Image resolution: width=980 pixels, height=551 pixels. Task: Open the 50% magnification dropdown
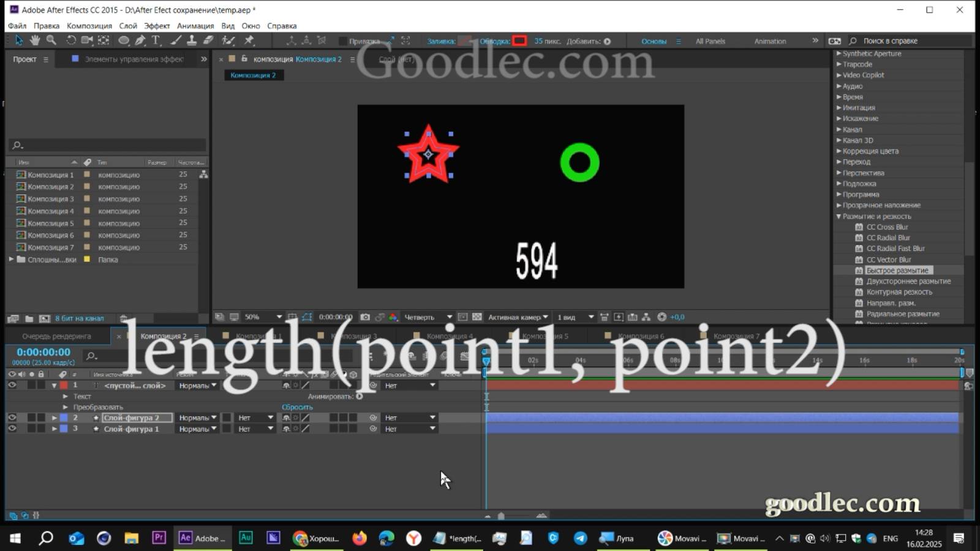tap(263, 317)
